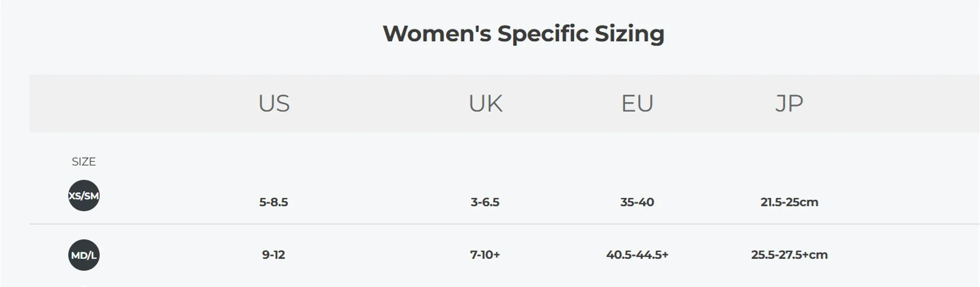Click JP size 21.5-25cm cell

tap(789, 202)
